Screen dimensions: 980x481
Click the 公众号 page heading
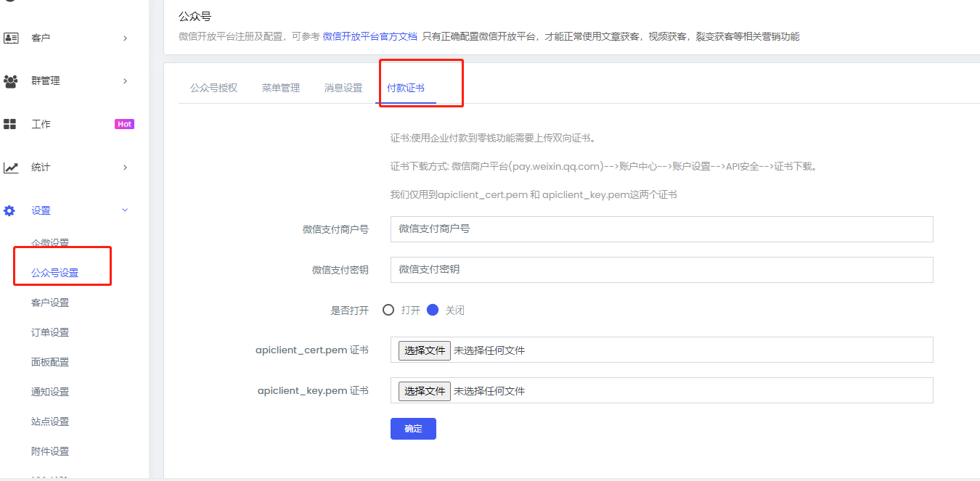(195, 16)
